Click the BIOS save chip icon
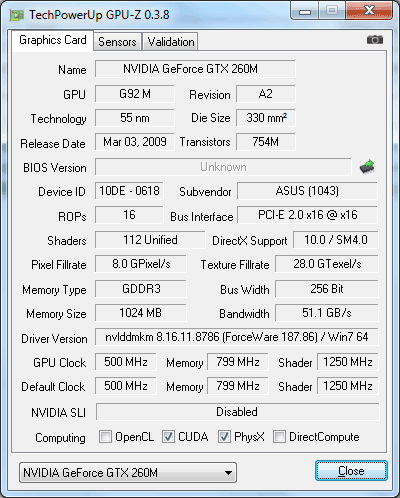The height and width of the screenshot is (498, 400). (367, 167)
